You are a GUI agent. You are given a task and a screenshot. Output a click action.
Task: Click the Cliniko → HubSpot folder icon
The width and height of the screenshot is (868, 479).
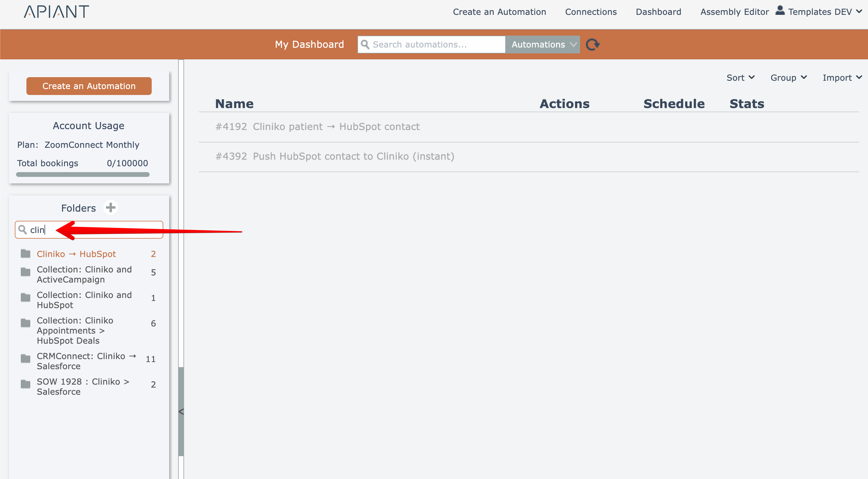point(26,254)
